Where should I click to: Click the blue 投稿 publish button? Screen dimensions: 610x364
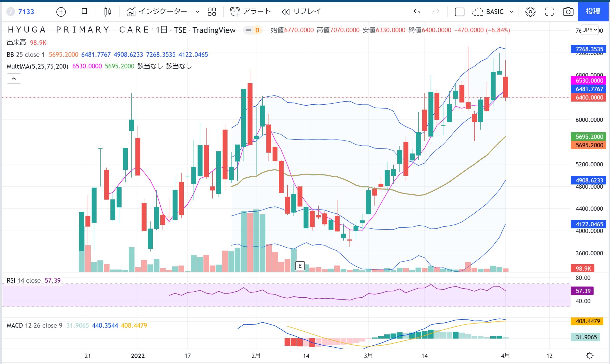click(x=593, y=11)
